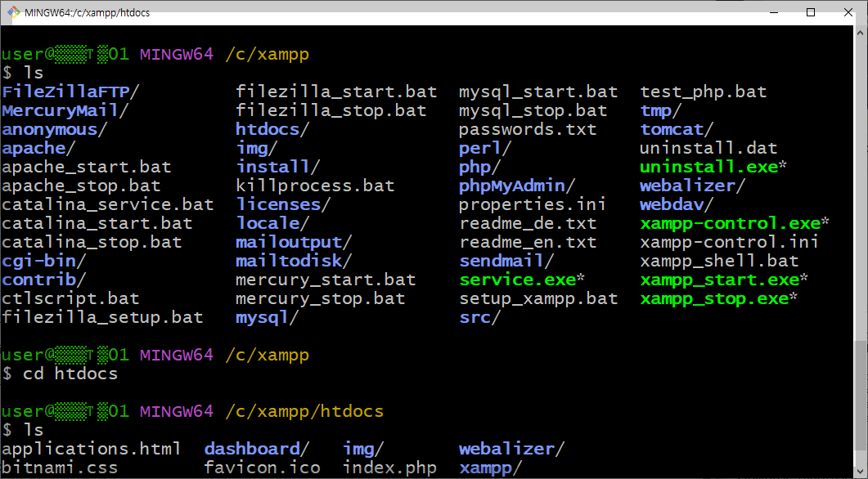Click readme_de.txt file name
Image resolution: width=868 pixels, height=479 pixels.
pyautogui.click(x=528, y=223)
